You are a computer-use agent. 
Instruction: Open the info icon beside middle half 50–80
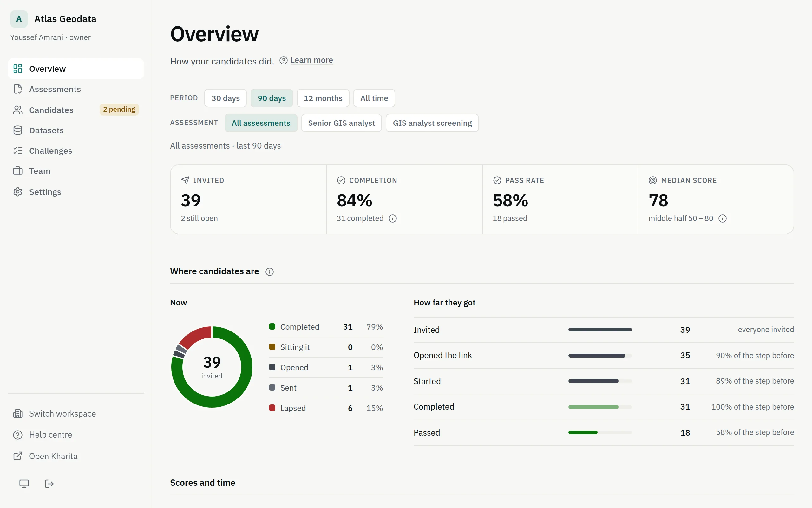click(x=723, y=218)
